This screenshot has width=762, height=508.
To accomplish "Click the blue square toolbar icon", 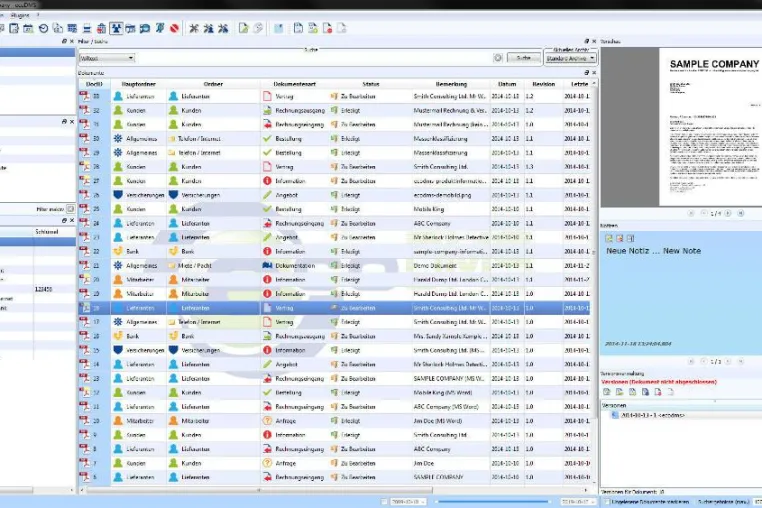I will pos(278,28).
